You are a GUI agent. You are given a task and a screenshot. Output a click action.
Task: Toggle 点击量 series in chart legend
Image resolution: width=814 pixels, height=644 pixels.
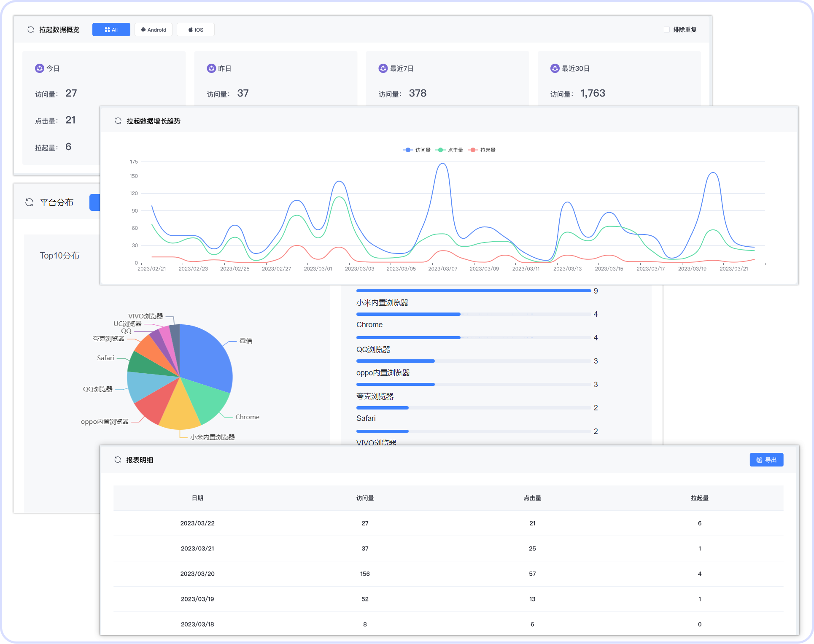[449, 150]
